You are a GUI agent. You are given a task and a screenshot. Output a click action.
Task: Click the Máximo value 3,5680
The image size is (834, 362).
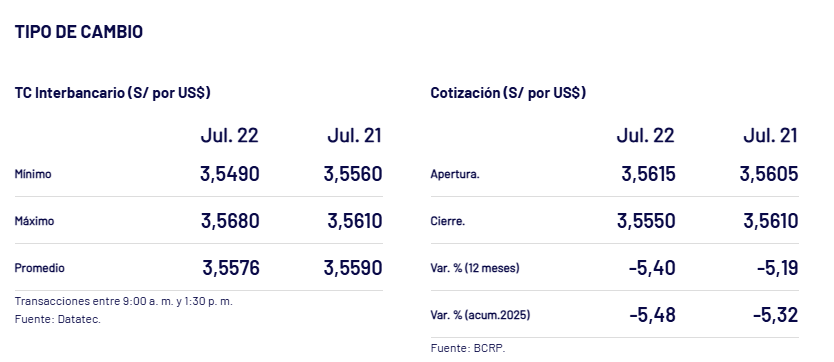[x=230, y=221]
